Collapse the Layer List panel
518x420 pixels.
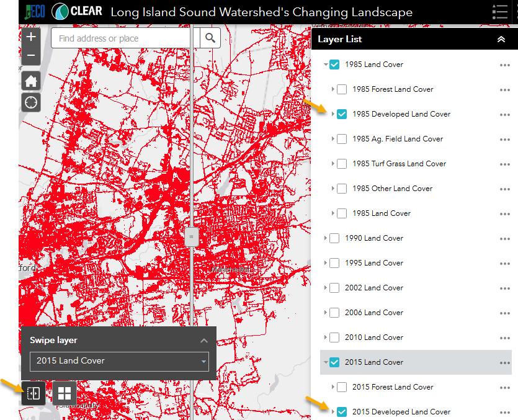coord(501,39)
